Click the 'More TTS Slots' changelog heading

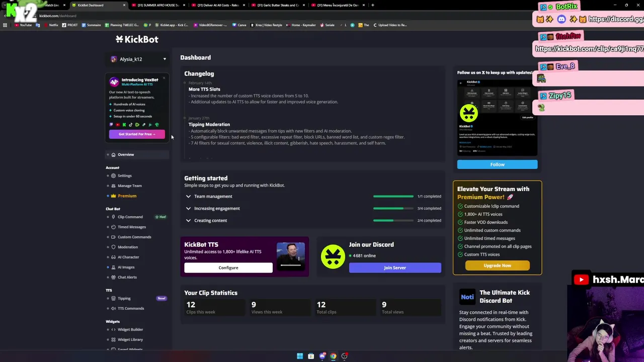[x=204, y=89]
